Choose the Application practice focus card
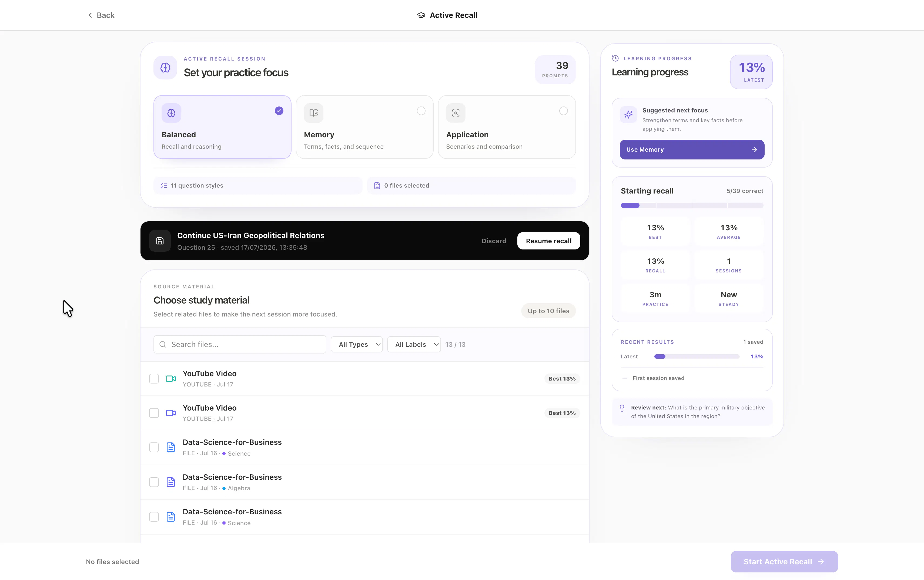The width and height of the screenshot is (924, 580). click(507, 127)
